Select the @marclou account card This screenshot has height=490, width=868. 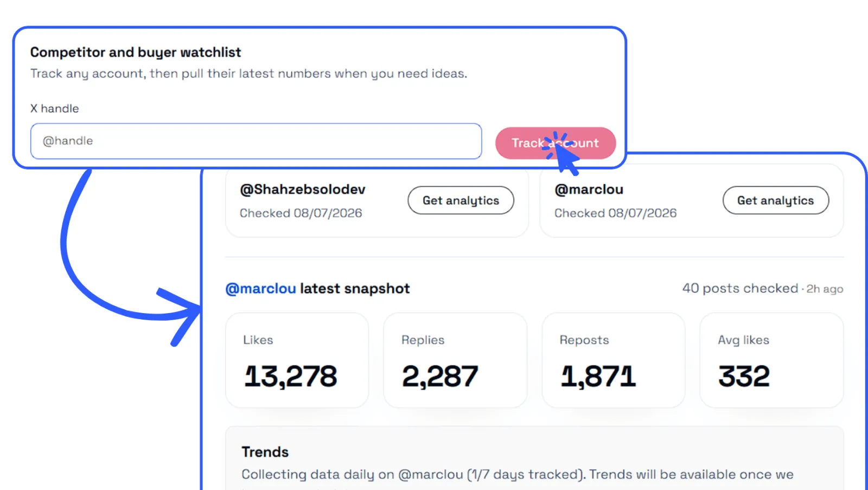(692, 202)
